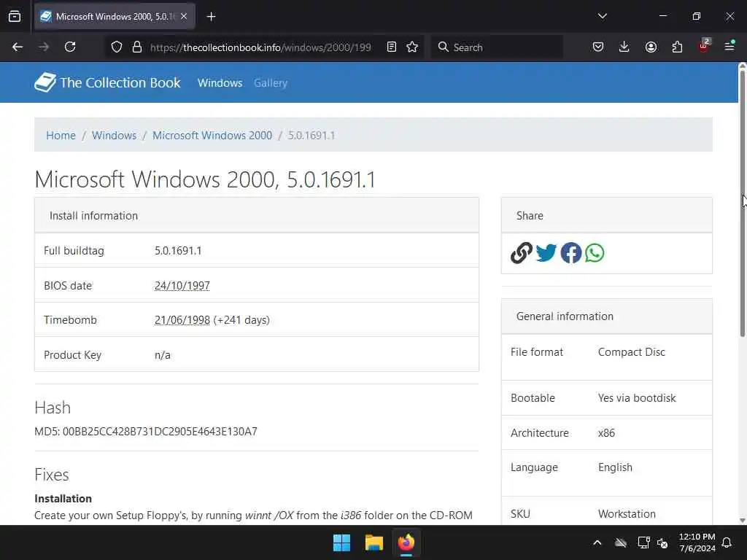The width and height of the screenshot is (747, 560).
Task: Click The Collection Book logo
Action: coord(108,82)
